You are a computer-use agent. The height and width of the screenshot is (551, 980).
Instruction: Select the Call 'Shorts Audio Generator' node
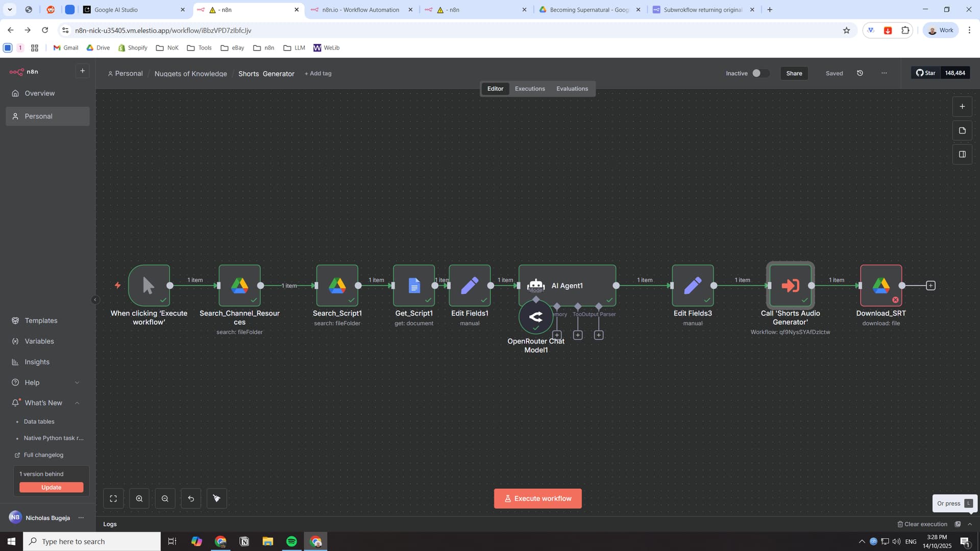[x=790, y=285]
